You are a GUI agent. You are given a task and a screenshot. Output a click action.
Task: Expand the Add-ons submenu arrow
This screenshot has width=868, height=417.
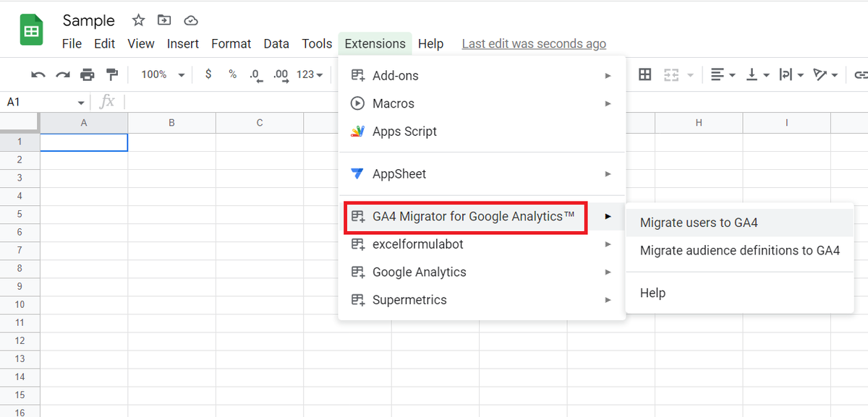(x=608, y=76)
